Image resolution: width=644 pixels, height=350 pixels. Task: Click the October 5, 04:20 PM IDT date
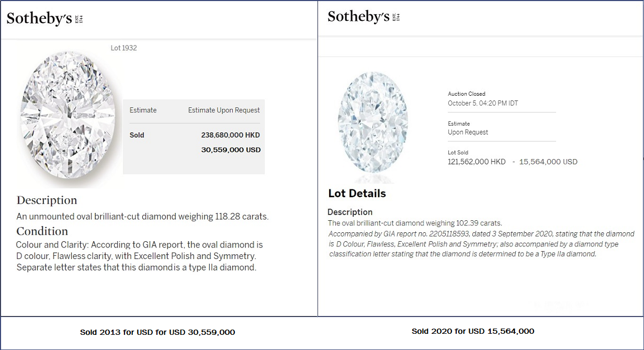pos(483,103)
